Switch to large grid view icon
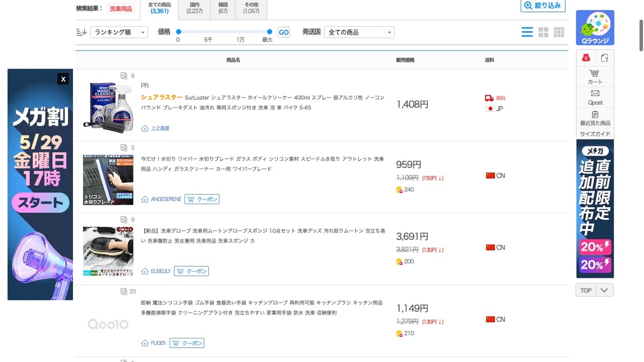Screen dimensions: 644x362 point(543,32)
